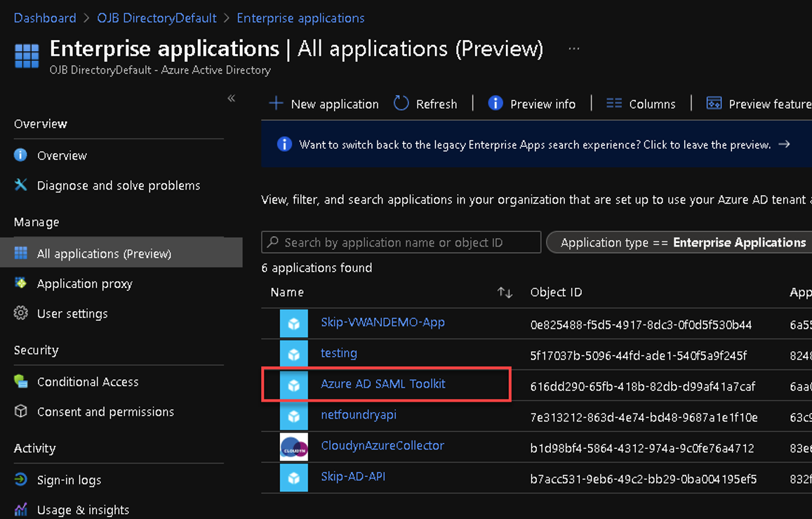The height and width of the screenshot is (519, 812).
Task: Click the Azure AD SAML Toolkit app icon
Action: 293,386
